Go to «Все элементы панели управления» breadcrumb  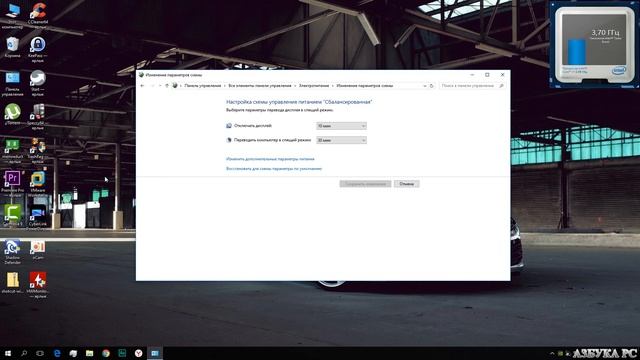pos(260,86)
